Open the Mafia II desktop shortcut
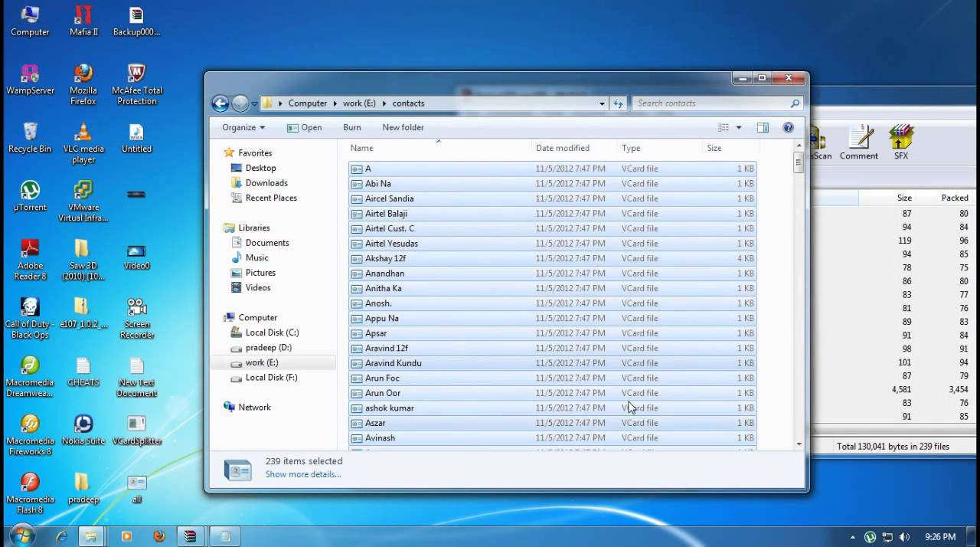 click(83, 21)
